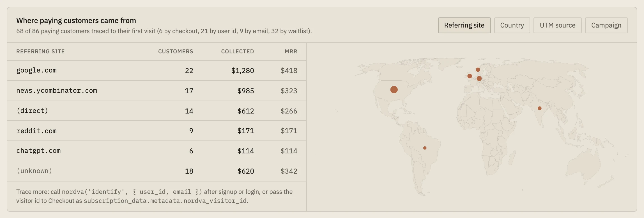Select the $418 MRR value
The image size is (644, 218).
(289, 71)
